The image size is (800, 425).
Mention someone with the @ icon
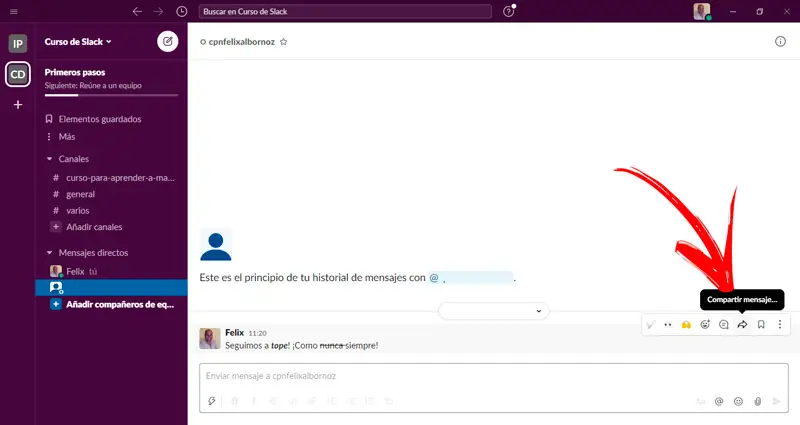(x=719, y=402)
